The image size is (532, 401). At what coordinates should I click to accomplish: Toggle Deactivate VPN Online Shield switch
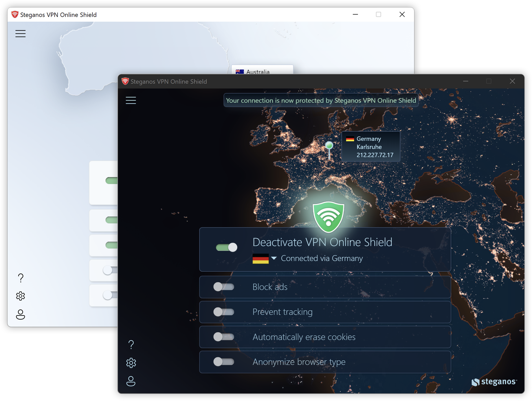[226, 247]
